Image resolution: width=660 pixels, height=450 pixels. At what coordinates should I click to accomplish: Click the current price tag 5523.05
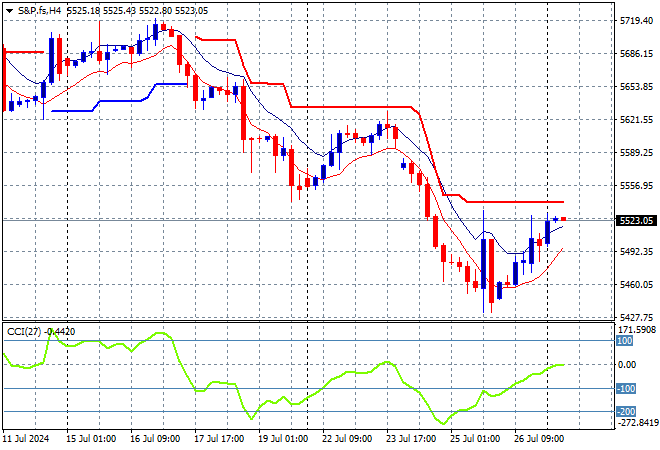(636, 221)
